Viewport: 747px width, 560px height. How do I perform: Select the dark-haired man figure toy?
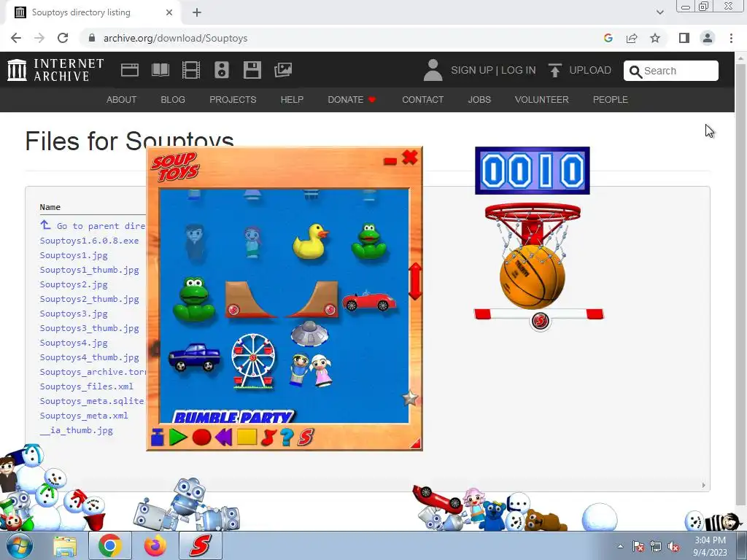pos(194,243)
